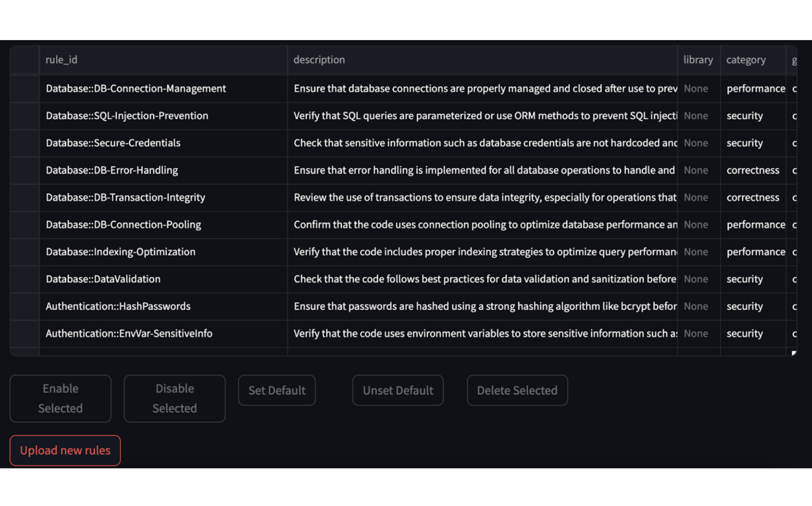Click the Upload new rules button
Image resolution: width=812 pixels, height=506 pixels.
click(64, 450)
